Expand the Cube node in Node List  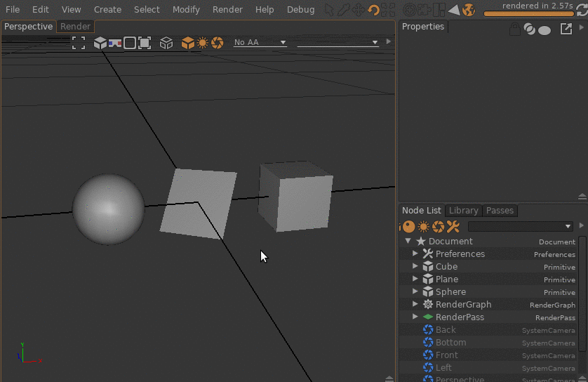pos(415,267)
